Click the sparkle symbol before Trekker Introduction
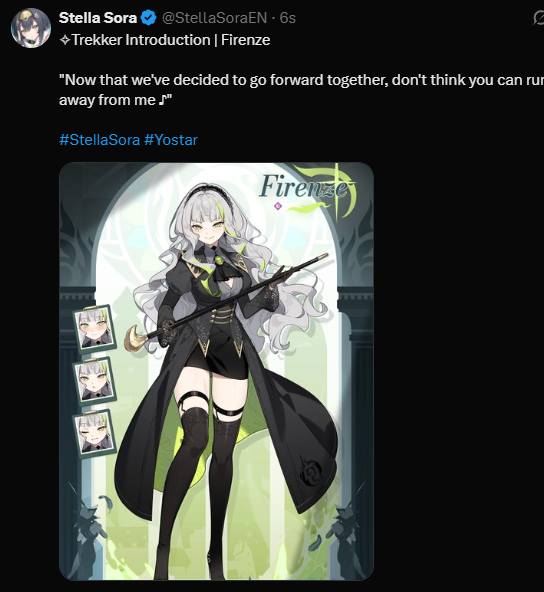The image size is (544, 592). pos(65,40)
